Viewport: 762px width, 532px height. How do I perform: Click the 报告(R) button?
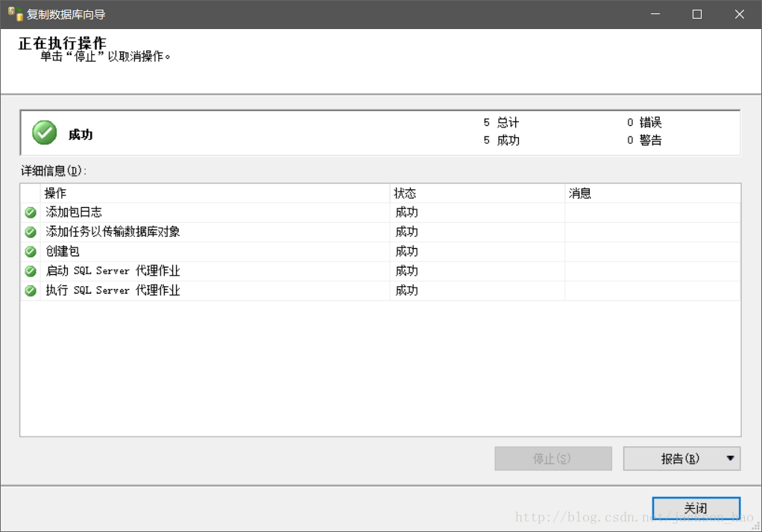click(681, 459)
